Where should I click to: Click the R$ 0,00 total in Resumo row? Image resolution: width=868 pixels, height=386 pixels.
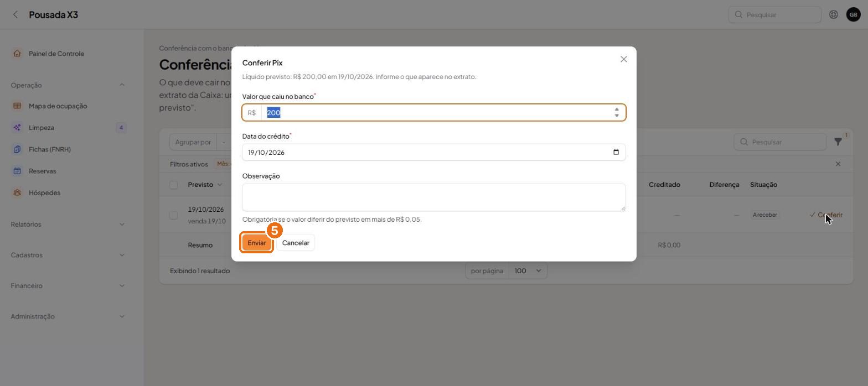click(x=669, y=245)
